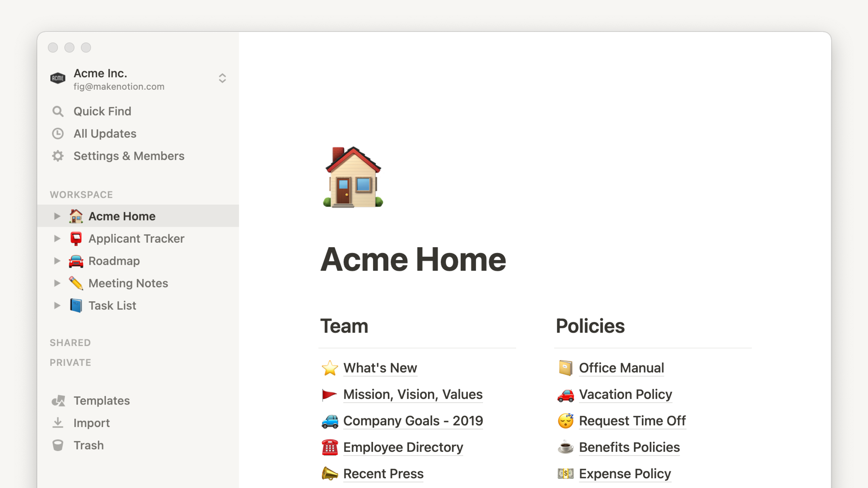Click the Templates icon in sidebar

point(58,400)
